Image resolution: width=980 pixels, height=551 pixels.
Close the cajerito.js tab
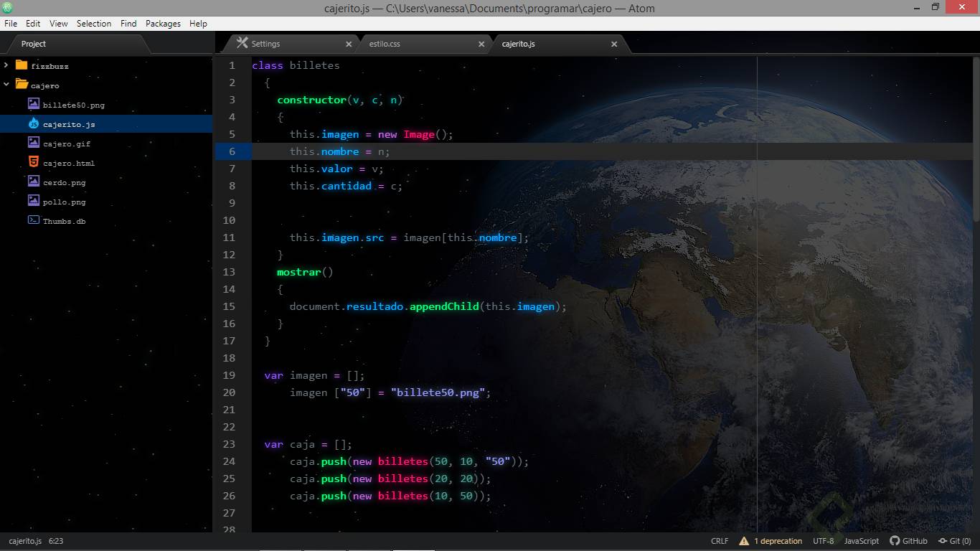[614, 44]
